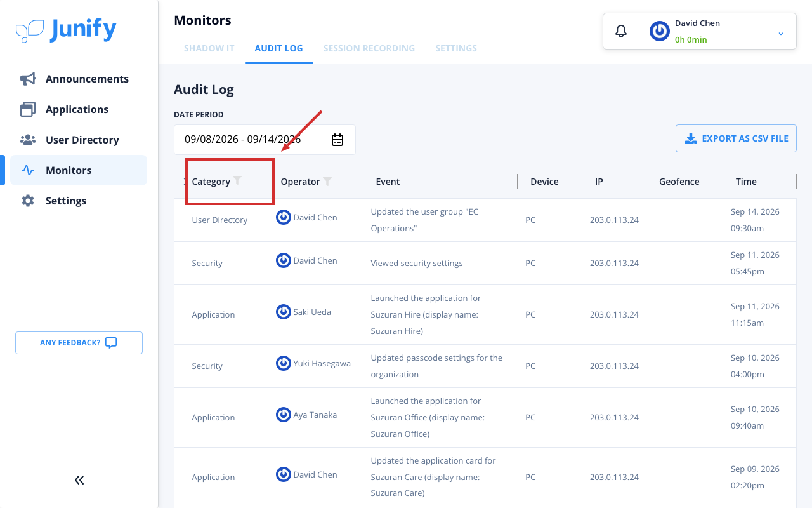
Task: Go to the Settings tab under Monitors
Action: pos(456,48)
